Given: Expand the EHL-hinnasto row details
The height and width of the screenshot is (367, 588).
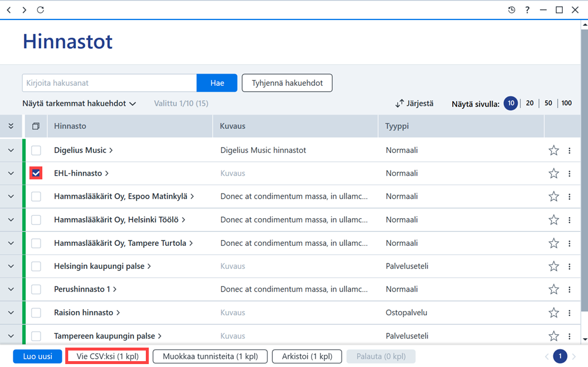Looking at the screenshot, I should coord(11,174).
